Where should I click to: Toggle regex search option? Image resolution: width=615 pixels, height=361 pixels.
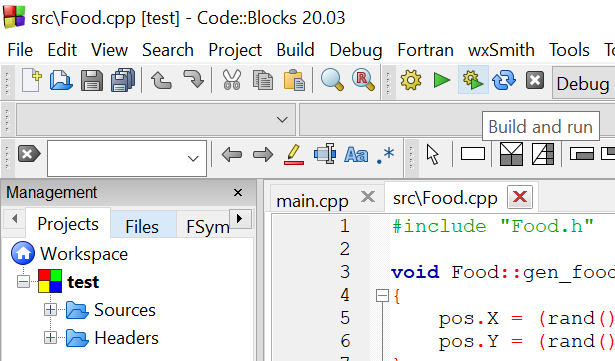coord(385,155)
